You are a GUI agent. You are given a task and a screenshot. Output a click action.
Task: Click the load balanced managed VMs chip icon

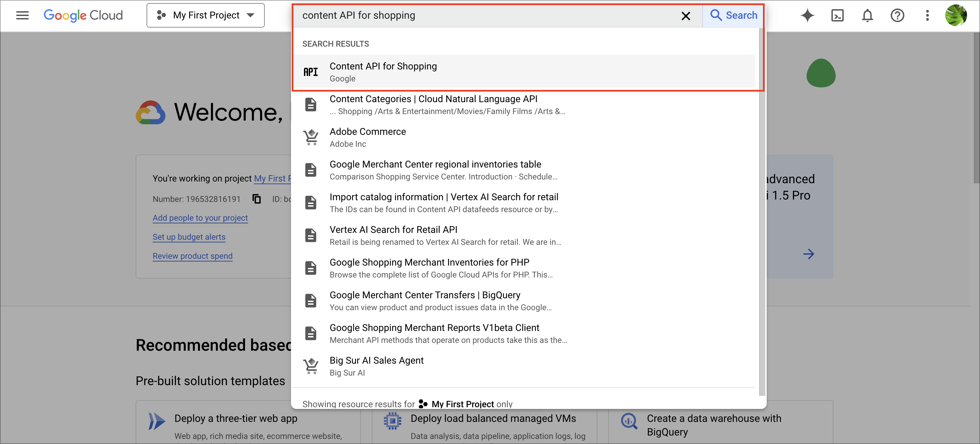(393, 421)
